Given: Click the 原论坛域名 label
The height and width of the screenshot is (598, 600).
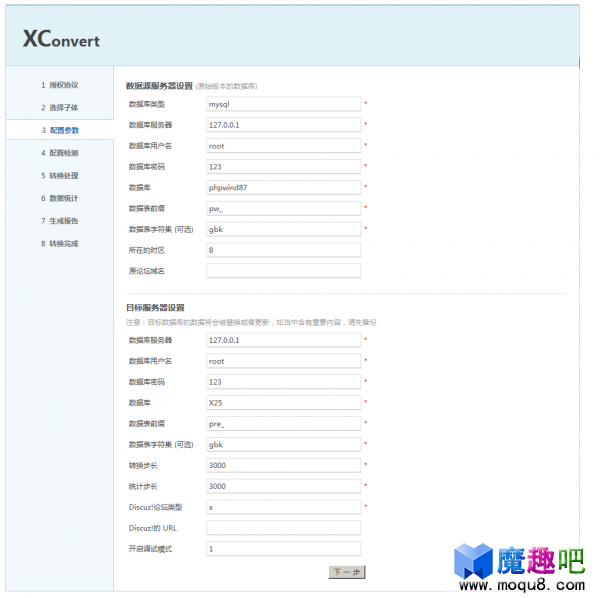Looking at the screenshot, I should click(x=147, y=271).
